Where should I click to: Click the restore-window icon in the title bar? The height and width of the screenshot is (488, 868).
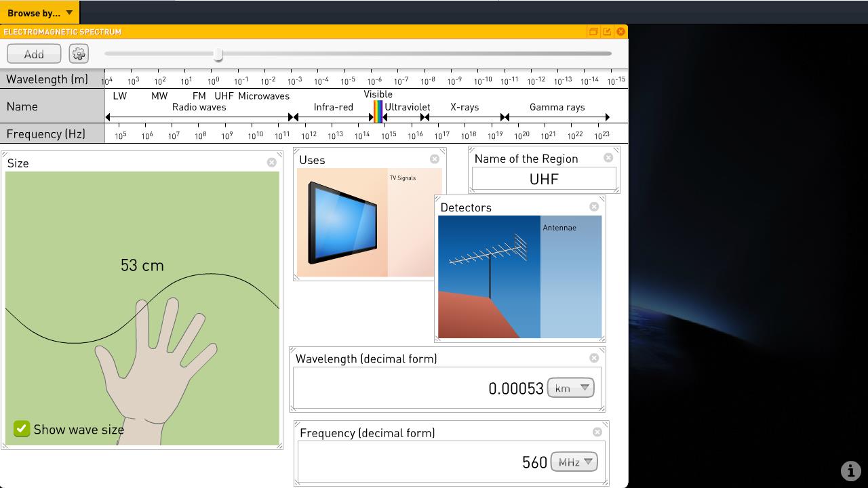click(593, 32)
